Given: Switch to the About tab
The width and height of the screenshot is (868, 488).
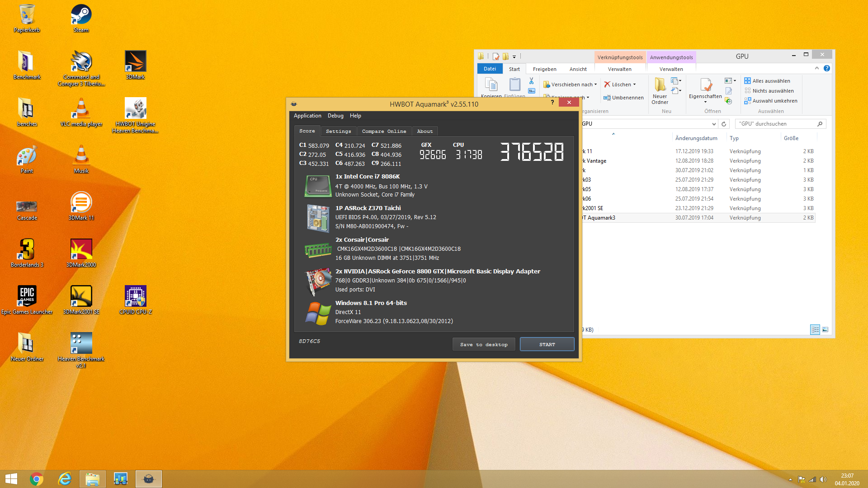Looking at the screenshot, I should click(x=425, y=131).
